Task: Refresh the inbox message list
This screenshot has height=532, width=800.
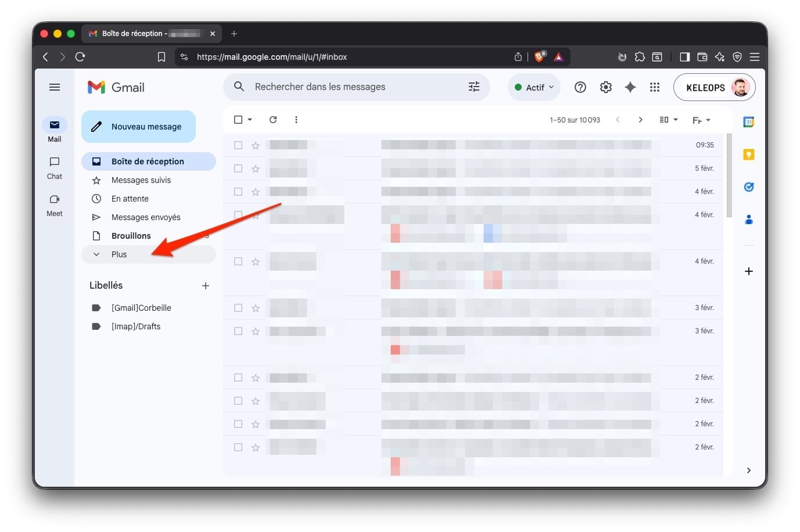Action: [x=273, y=120]
